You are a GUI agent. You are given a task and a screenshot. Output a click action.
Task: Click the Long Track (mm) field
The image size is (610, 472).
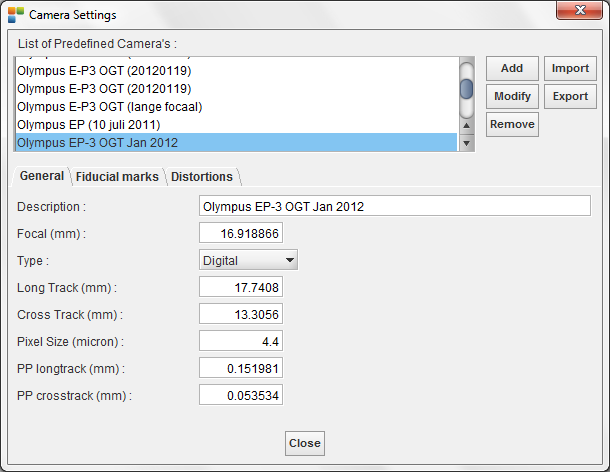pyautogui.click(x=241, y=287)
